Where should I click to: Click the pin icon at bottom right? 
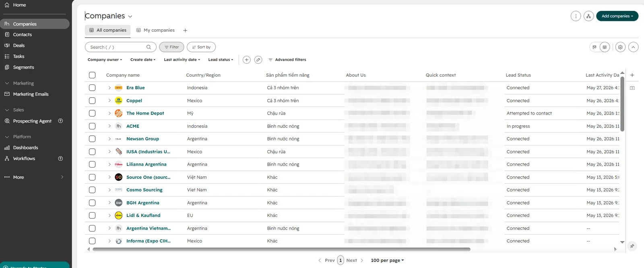click(x=632, y=246)
